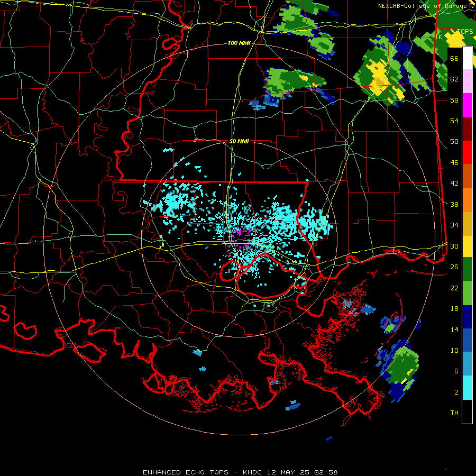Viewport: 476px width, 476px height.
Task: Click the cyan swatch at legend bottom
Action: (x=467, y=388)
